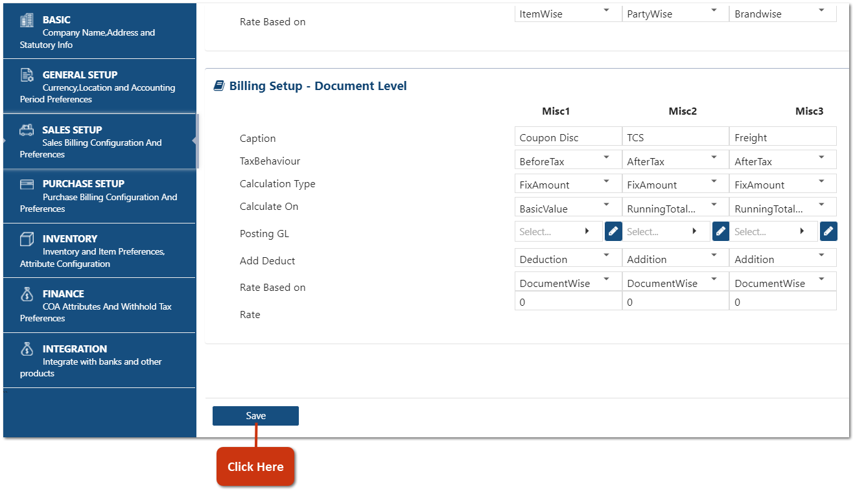
Task: Open the INVENTORY section
Action: tap(99, 251)
